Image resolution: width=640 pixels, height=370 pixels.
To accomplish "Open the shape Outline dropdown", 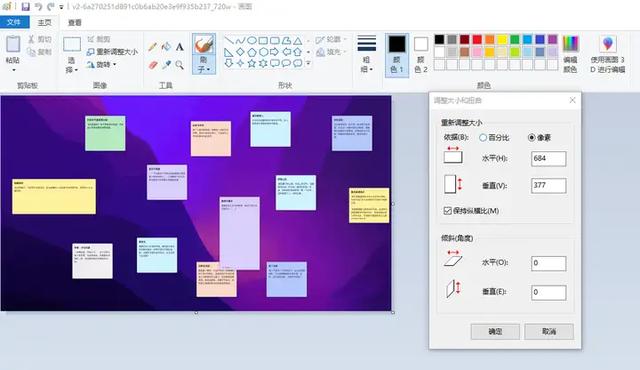I will pos(331,39).
